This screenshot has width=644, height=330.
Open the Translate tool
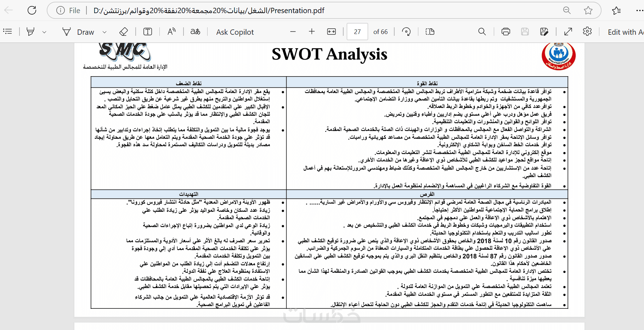point(195,32)
